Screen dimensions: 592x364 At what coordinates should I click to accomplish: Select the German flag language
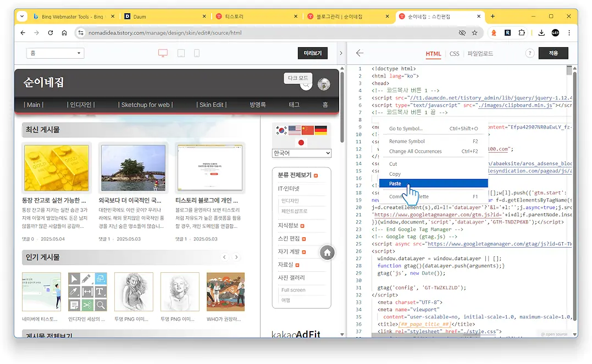point(320,131)
